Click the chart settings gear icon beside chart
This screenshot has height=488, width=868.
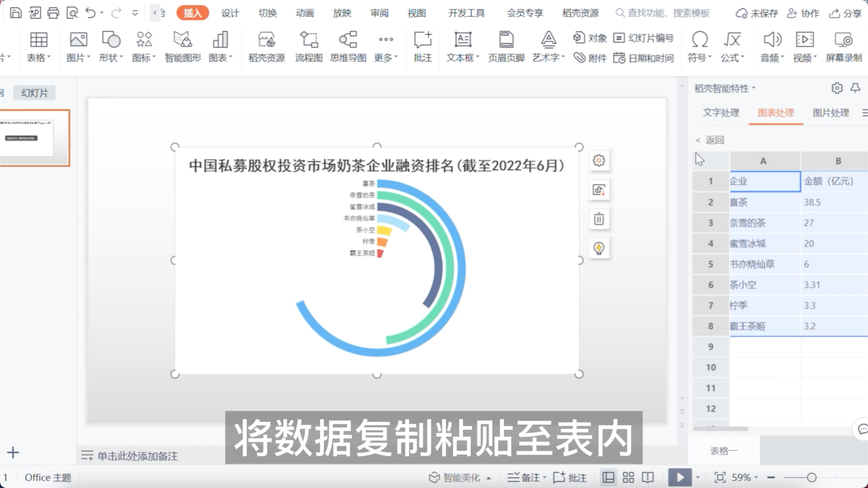[599, 161]
